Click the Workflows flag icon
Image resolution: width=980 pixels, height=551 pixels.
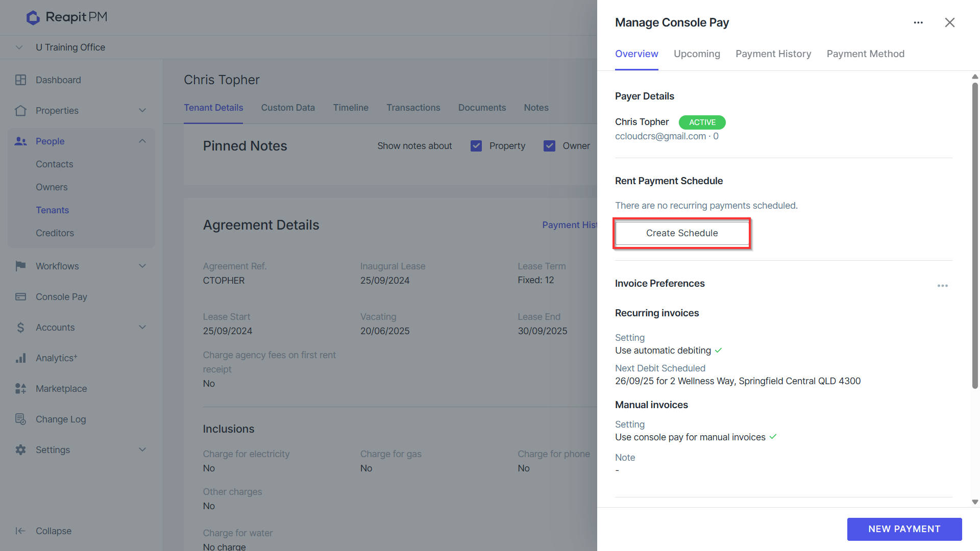click(20, 266)
